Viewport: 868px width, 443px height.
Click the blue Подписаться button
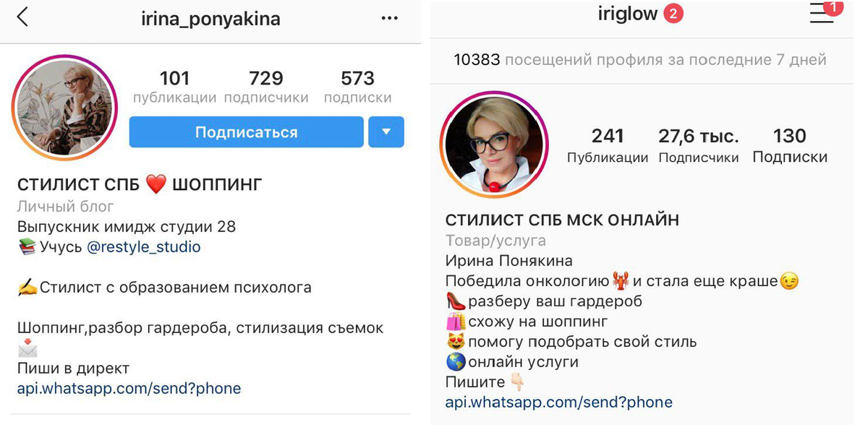(x=246, y=132)
